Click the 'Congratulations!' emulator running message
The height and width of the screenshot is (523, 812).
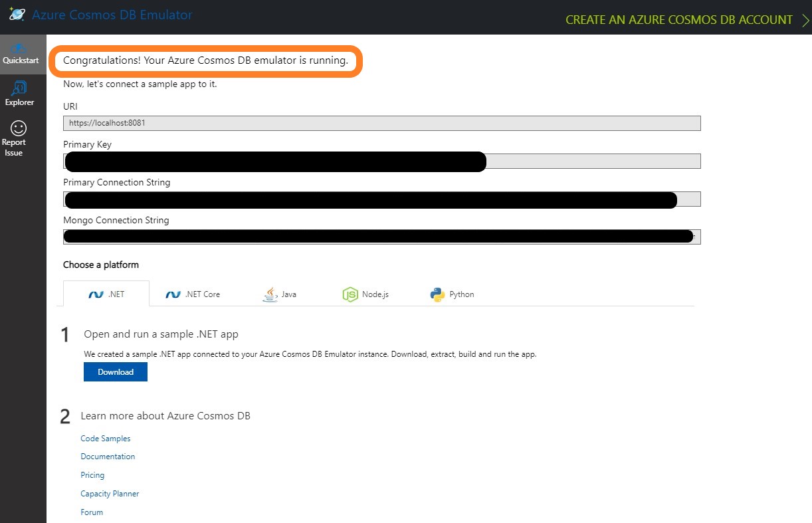point(205,60)
